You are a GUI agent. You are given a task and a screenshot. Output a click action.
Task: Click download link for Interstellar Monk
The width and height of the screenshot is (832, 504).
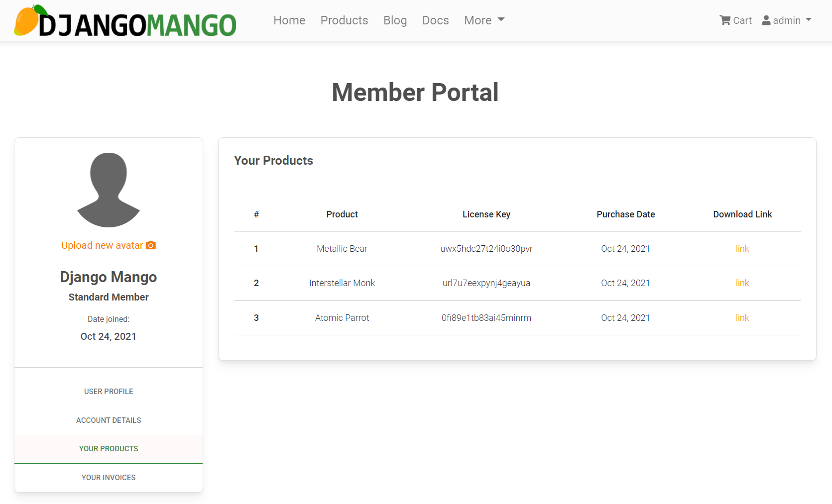pos(742,283)
